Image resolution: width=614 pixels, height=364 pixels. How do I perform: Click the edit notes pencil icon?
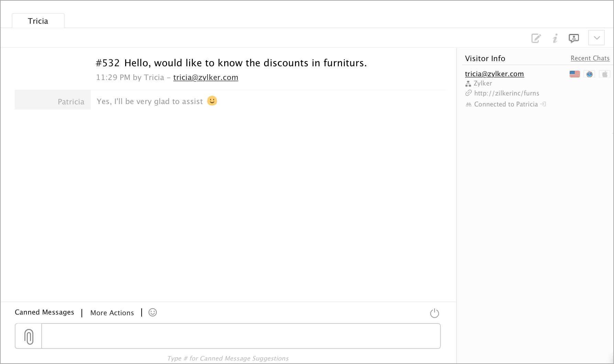pos(536,38)
